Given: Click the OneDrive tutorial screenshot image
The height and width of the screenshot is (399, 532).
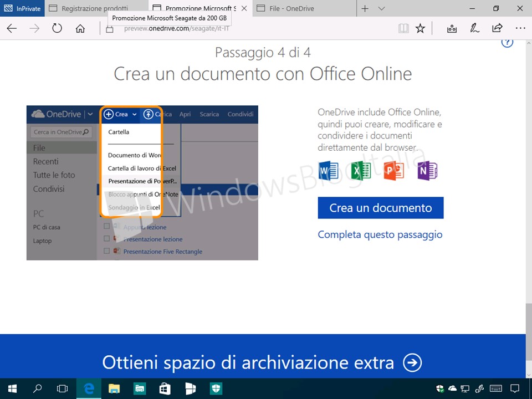Looking at the screenshot, I should pos(142,183).
